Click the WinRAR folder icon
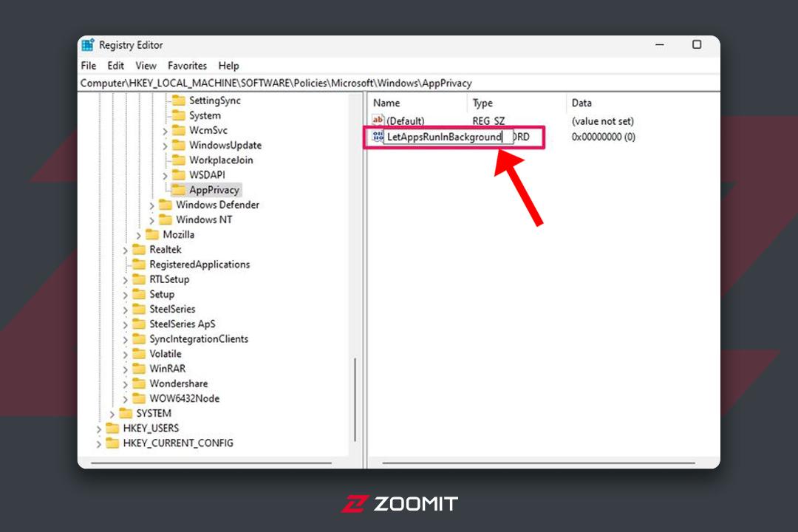This screenshot has width=798, height=532. pos(139,369)
